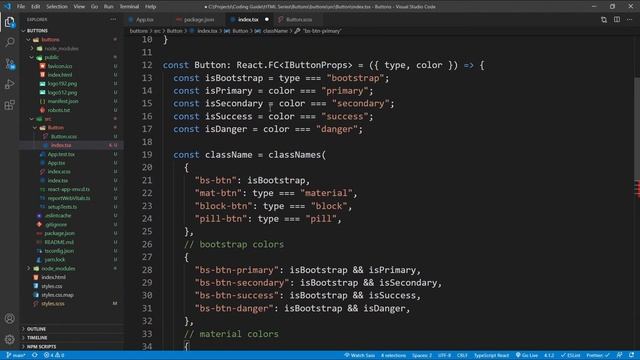Open the Run menu
The width and height of the screenshot is (640, 360).
109,7
